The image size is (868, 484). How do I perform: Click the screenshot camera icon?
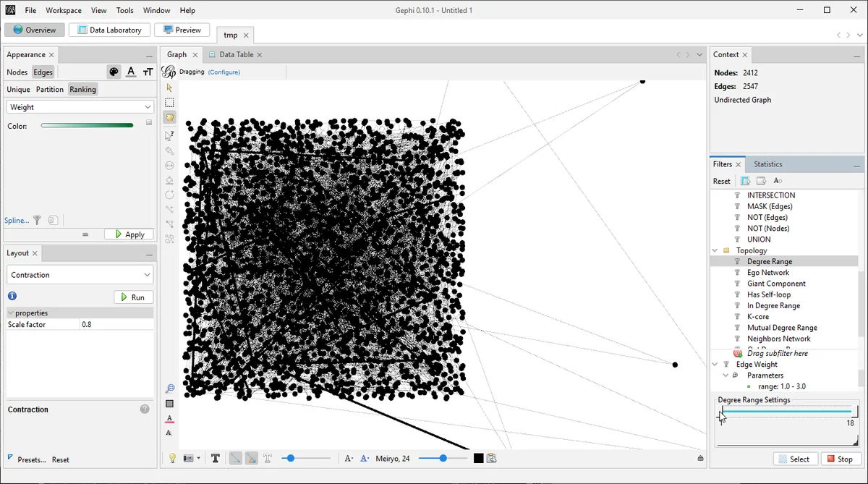[x=190, y=458]
